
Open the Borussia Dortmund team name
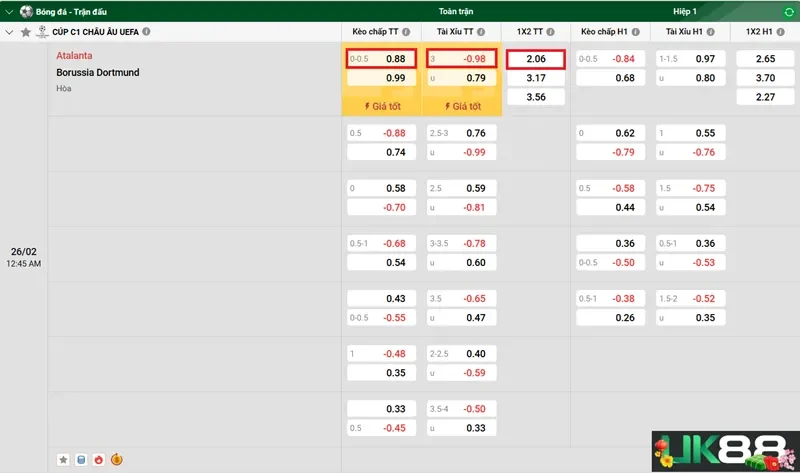click(97, 72)
